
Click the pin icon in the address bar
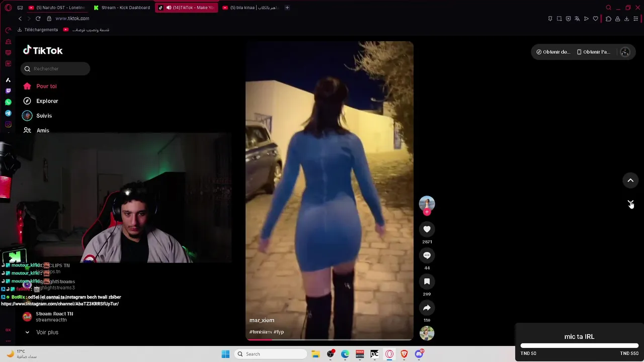550,19
